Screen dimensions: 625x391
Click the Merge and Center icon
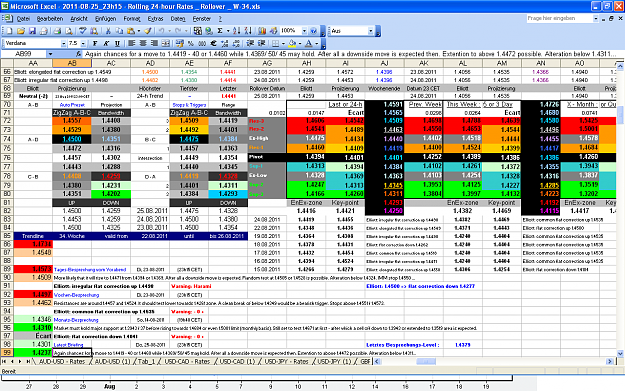(166, 43)
